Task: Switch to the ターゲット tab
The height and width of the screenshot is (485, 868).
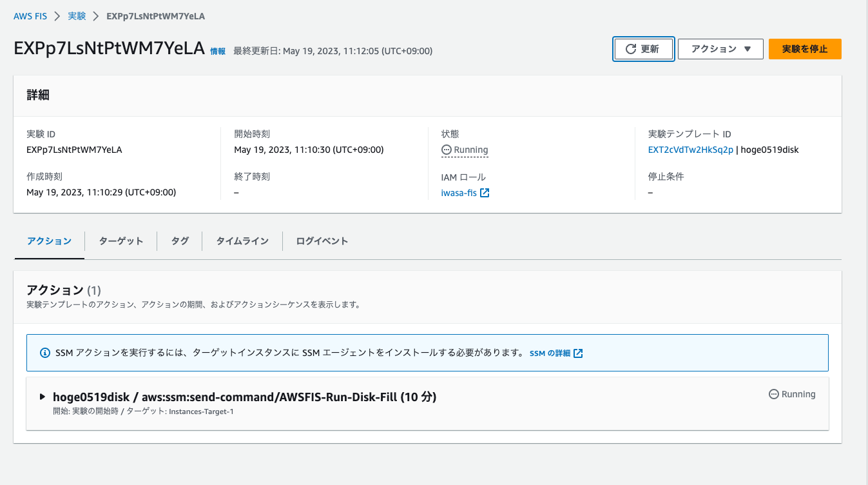Action: (x=121, y=241)
